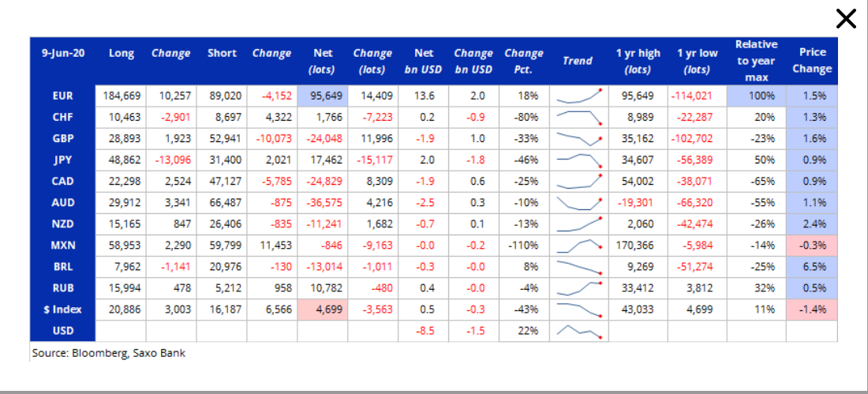Click the $ Index 1 yr high 43,033

[x=638, y=310]
